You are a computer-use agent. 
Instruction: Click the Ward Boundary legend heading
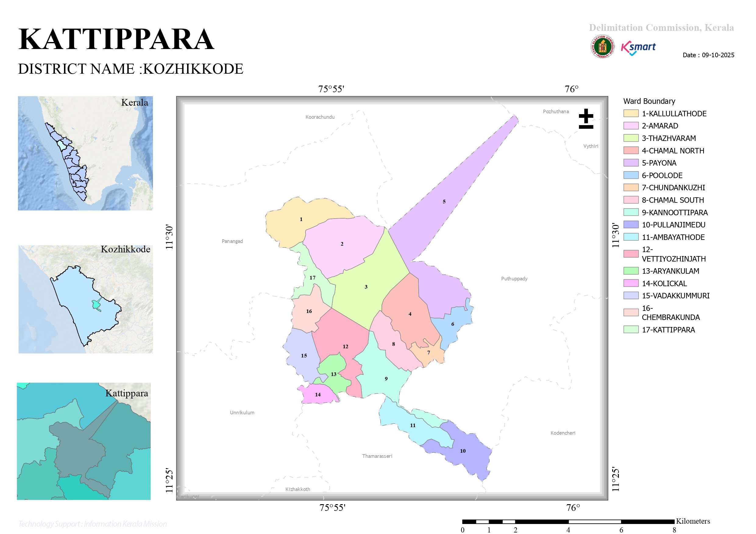tap(649, 101)
